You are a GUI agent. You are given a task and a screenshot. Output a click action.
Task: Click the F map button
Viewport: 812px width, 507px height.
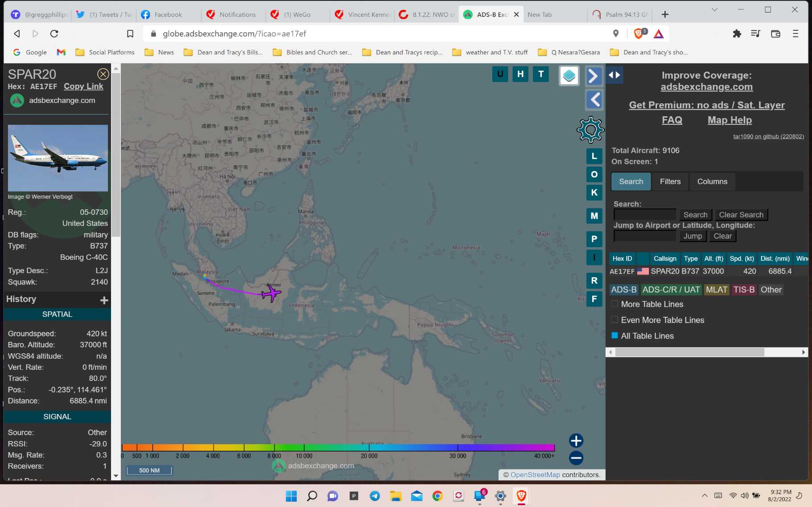594,299
